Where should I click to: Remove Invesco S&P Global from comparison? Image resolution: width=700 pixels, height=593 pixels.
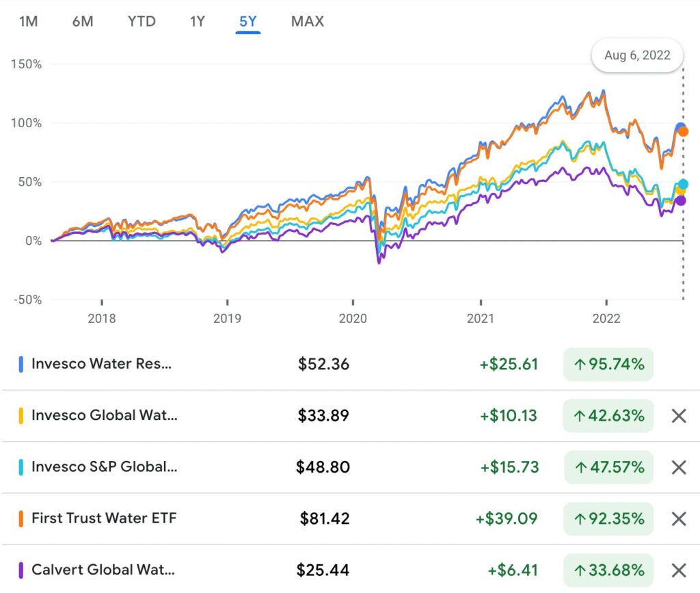coord(679,467)
